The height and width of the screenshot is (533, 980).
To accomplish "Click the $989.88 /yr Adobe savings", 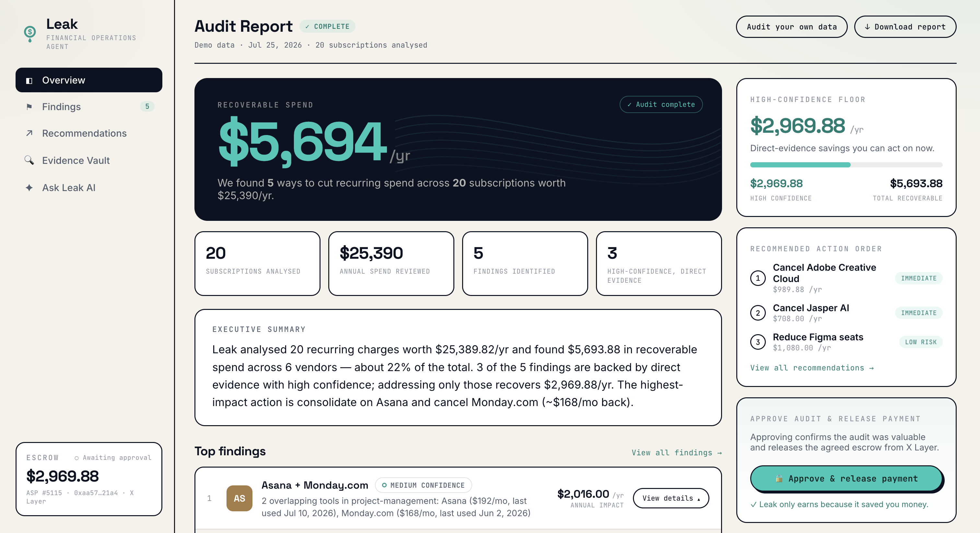I will tap(798, 289).
